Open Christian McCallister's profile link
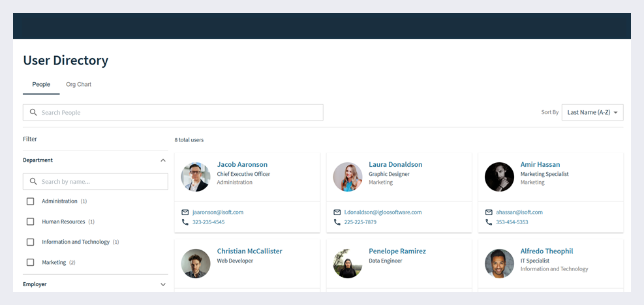The height and width of the screenshot is (305, 644). point(250,251)
